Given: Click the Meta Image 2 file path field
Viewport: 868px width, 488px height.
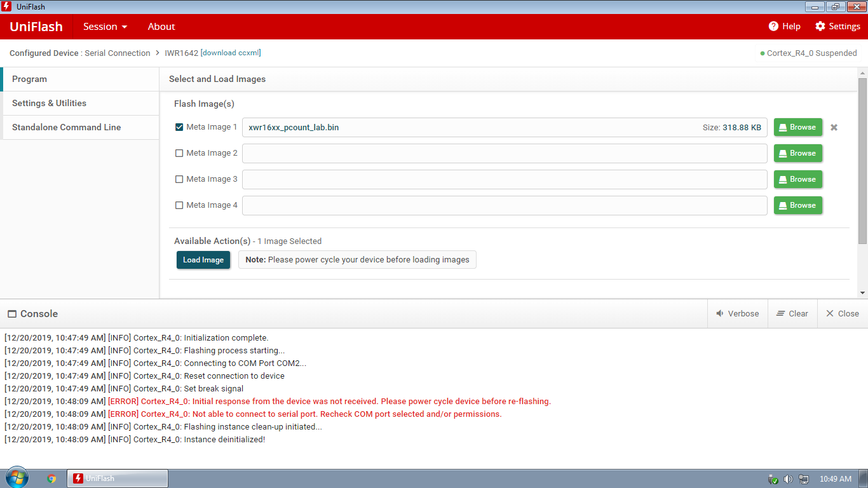Looking at the screenshot, I should pos(505,153).
